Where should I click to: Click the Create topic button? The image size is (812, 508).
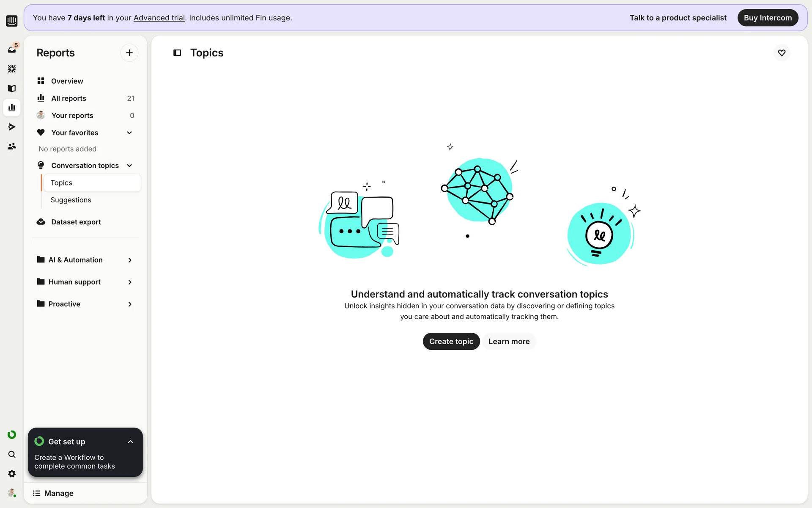[451, 341]
